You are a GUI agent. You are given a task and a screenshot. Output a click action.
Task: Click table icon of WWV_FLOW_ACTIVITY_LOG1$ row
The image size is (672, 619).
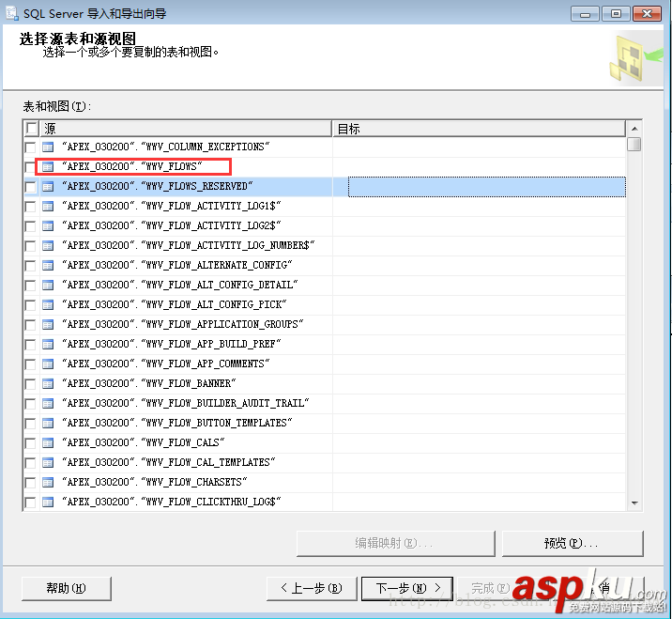coord(48,207)
